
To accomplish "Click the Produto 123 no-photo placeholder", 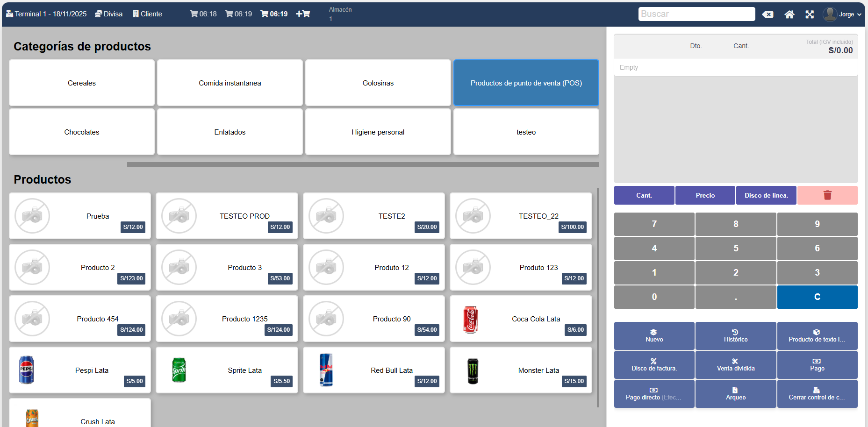I will (473, 267).
